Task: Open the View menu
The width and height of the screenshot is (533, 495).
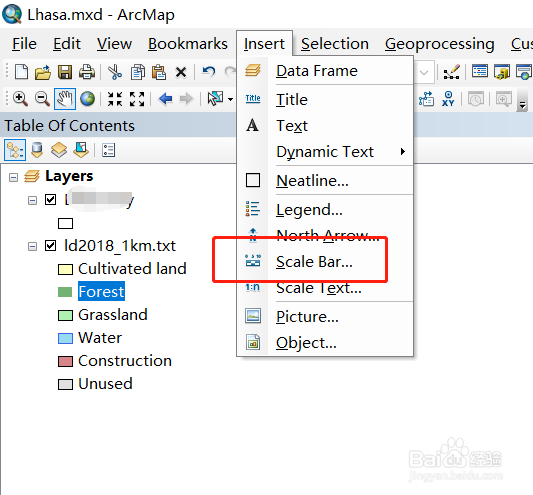Action: tap(114, 44)
